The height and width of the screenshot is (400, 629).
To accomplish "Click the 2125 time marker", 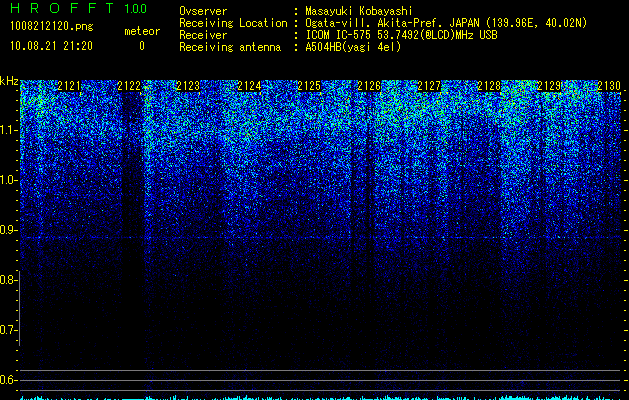I will coord(309,86).
